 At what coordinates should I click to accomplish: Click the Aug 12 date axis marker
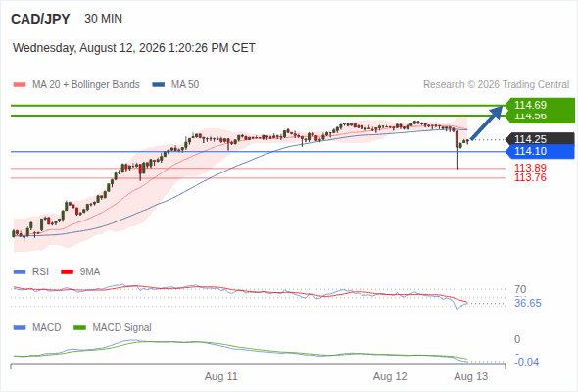pyautogui.click(x=390, y=377)
